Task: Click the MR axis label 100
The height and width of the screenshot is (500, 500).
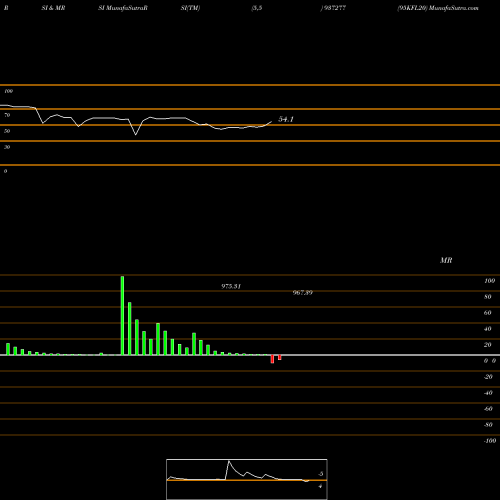Action: click(489, 281)
